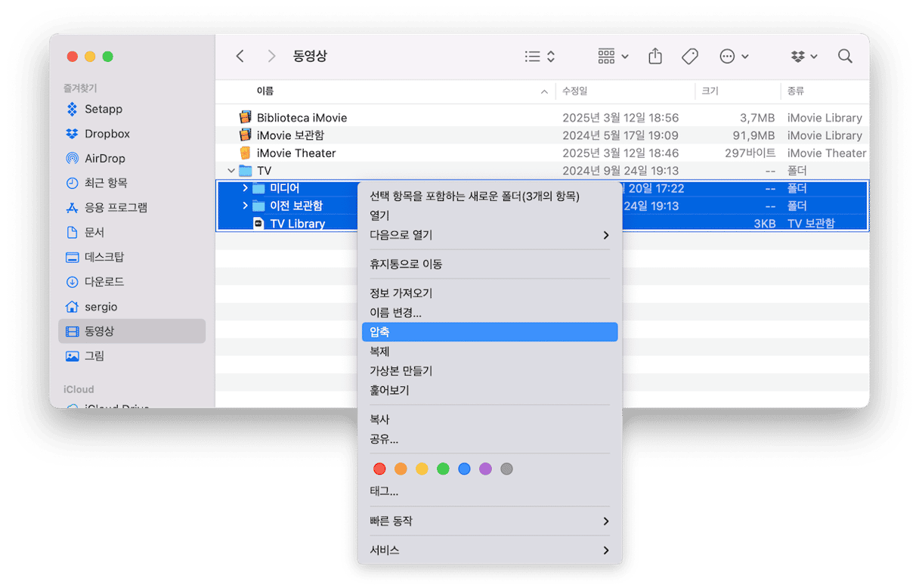Select 휴지통으로 이동 in context menu
Viewport: 919px width, 588px height.
tap(406, 264)
